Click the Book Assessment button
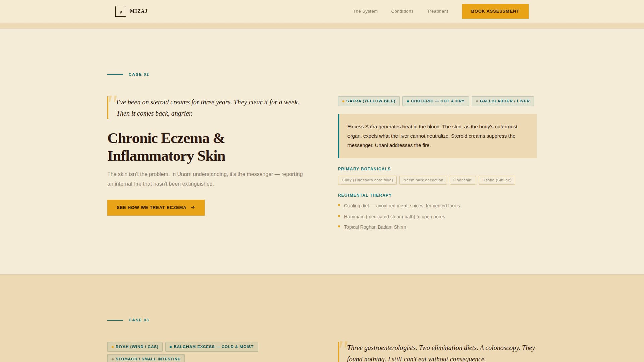This screenshot has height=362, width=644. pyautogui.click(x=495, y=11)
